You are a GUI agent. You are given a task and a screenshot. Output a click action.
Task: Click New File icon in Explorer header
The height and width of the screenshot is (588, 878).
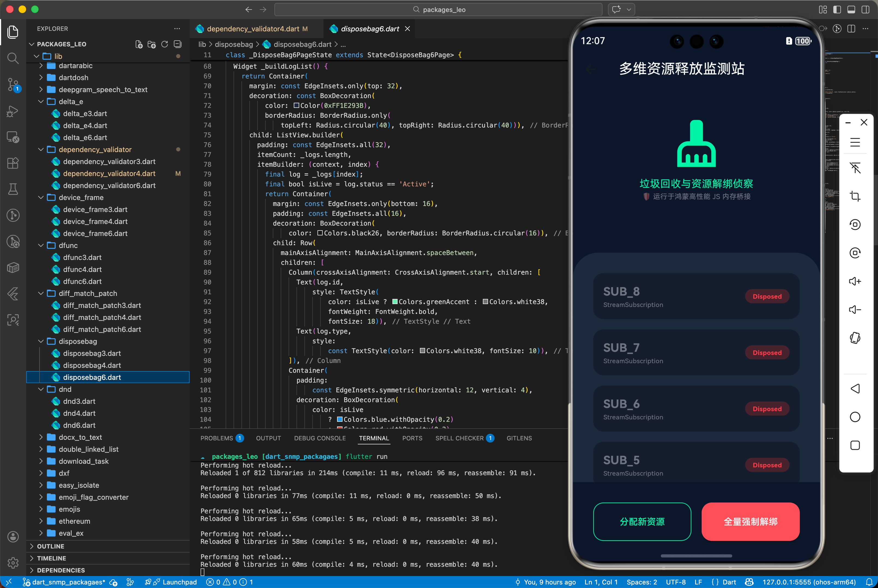tap(139, 44)
